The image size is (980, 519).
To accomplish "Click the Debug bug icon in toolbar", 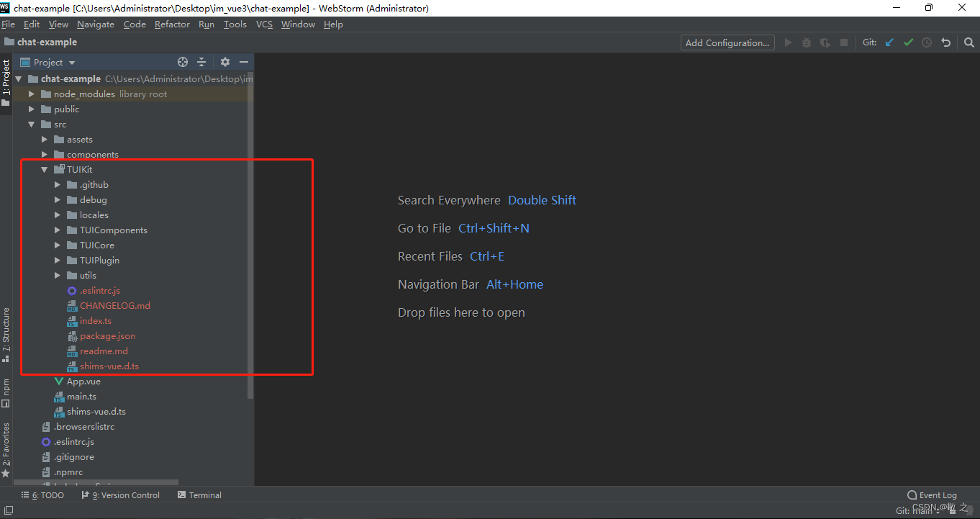I will click(807, 42).
